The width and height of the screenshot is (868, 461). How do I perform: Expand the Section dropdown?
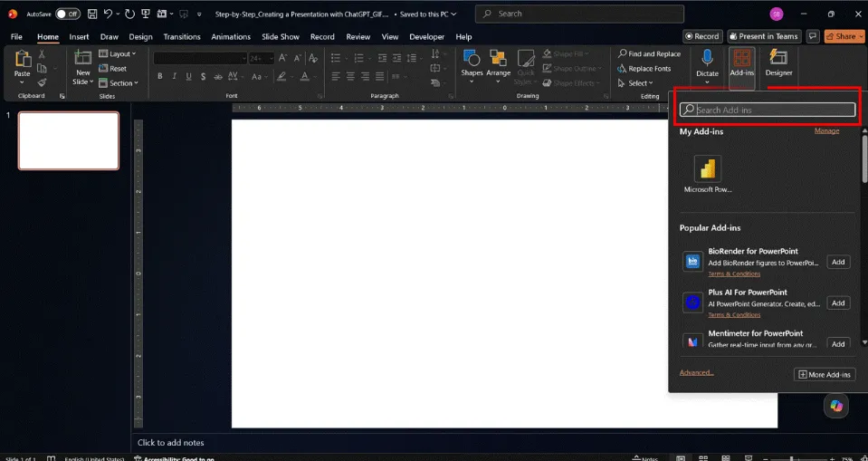tap(119, 83)
